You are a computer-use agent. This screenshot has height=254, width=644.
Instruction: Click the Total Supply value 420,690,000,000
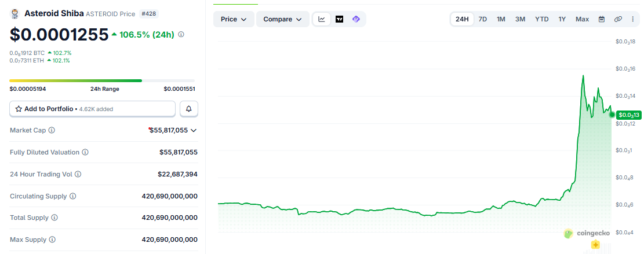[x=170, y=218]
